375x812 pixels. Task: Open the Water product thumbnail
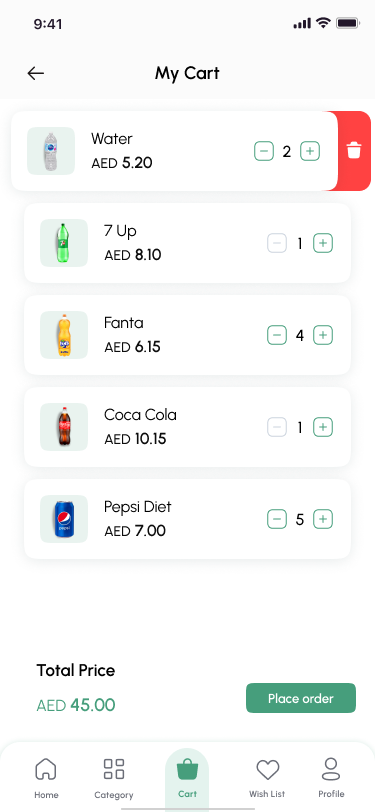coord(51,151)
